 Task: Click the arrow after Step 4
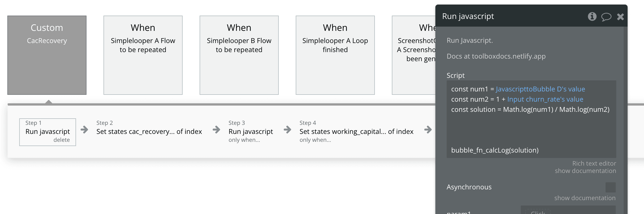coord(428,130)
